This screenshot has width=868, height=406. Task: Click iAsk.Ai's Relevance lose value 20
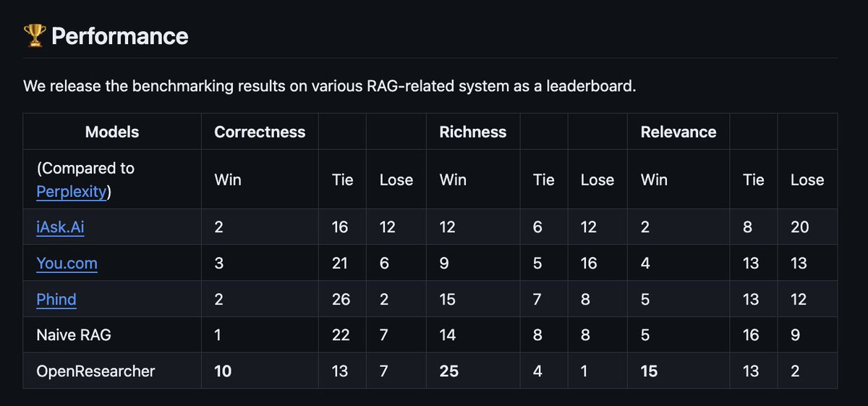pos(800,227)
